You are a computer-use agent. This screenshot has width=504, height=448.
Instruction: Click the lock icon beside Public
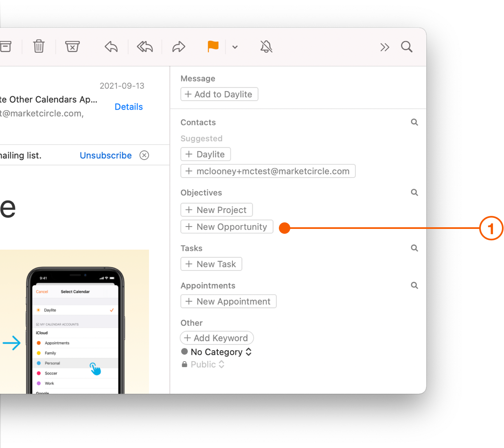click(x=184, y=365)
